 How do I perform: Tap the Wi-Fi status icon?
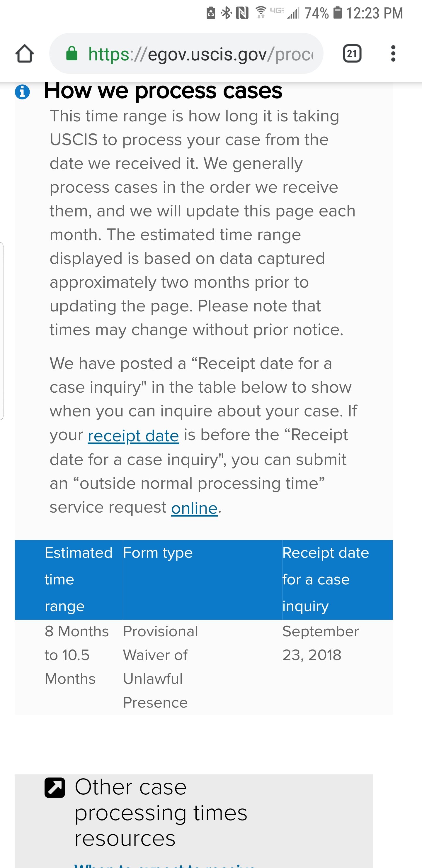pos(261,13)
